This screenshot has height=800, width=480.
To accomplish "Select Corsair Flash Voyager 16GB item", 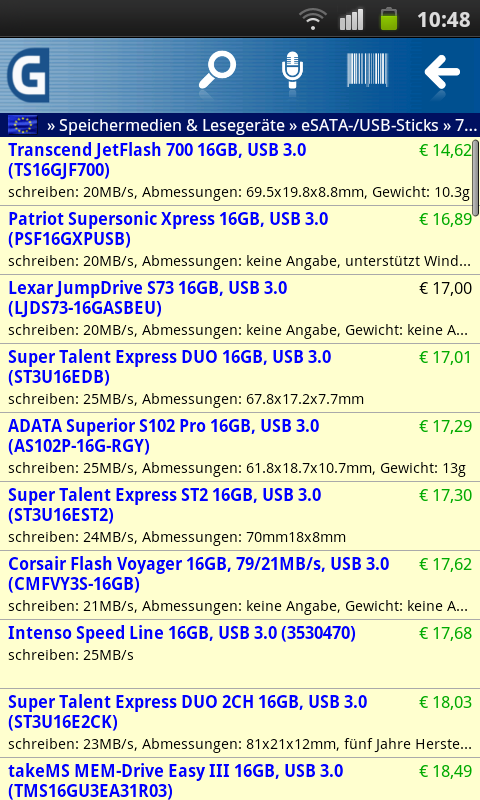I will pos(240,585).
